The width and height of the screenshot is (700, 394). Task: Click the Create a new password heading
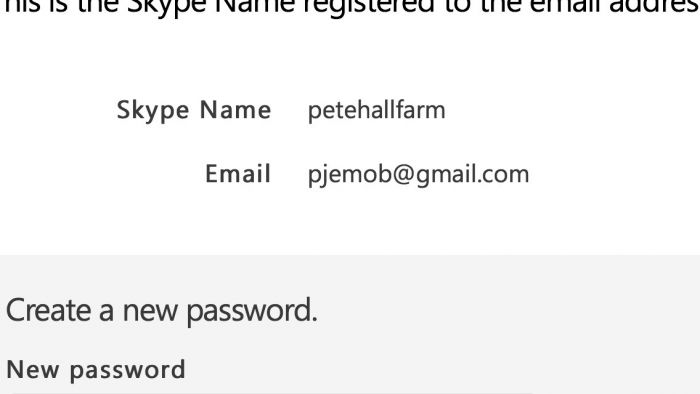(x=162, y=311)
